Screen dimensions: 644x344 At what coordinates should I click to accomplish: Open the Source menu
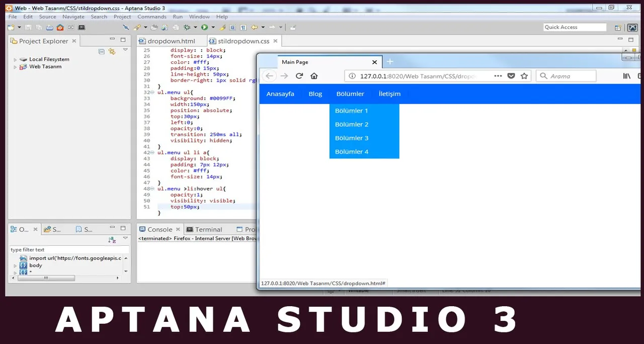[47, 17]
